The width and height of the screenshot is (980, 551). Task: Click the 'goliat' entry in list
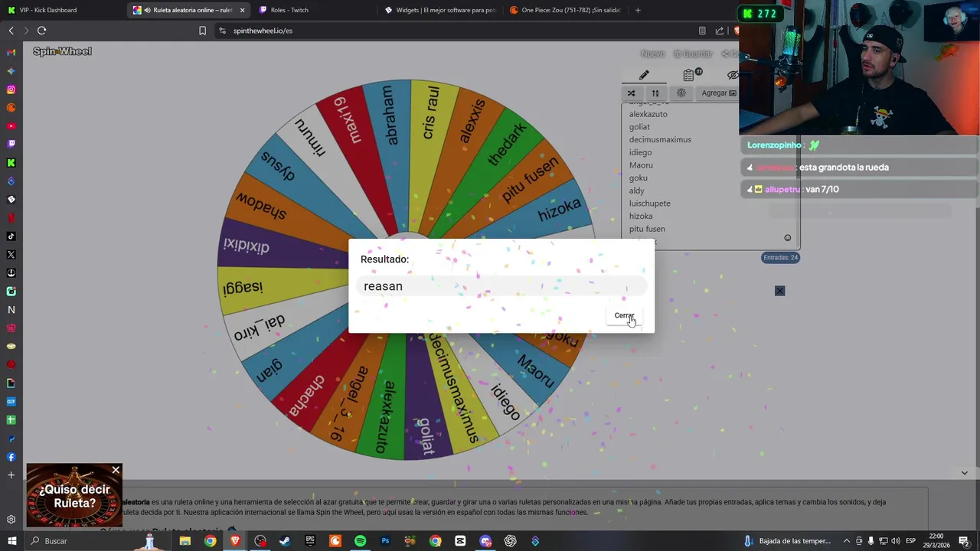(x=639, y=127)
